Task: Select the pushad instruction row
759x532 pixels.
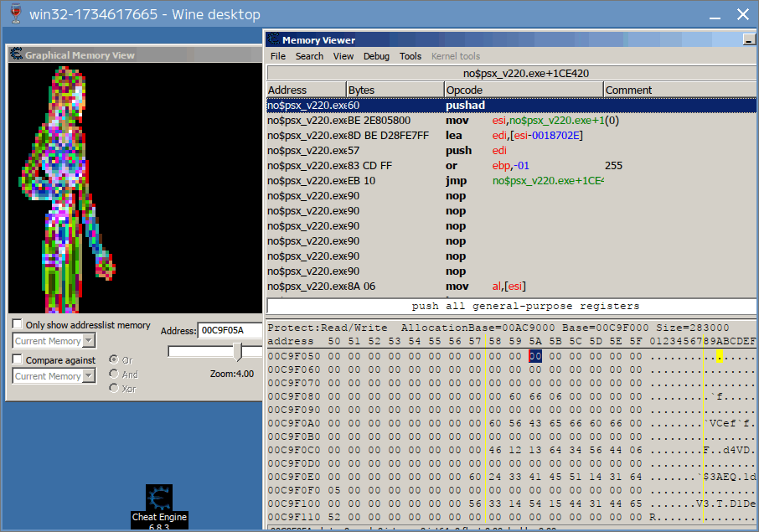Action: (511, 105)
